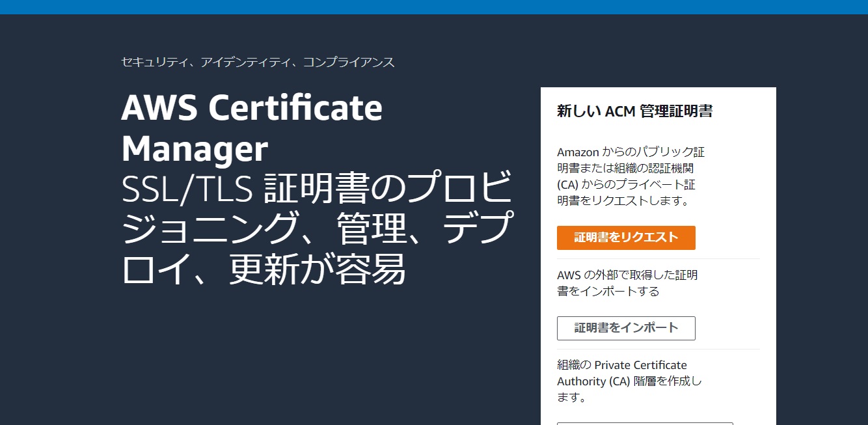Image resolution: width=868 pixels, height=425 pixels.
Task: Click the ロイ、更新が容易 subtitle line
Action: click(264, 269)
